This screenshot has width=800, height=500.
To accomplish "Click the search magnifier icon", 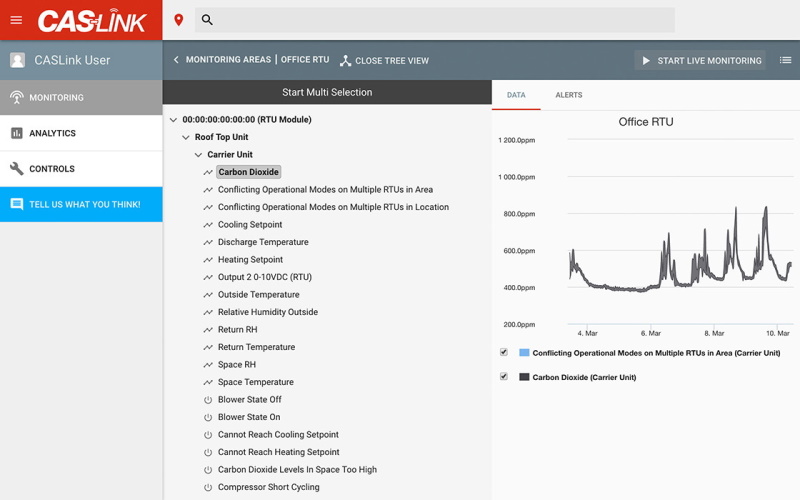I will click(x=207, y=20).
